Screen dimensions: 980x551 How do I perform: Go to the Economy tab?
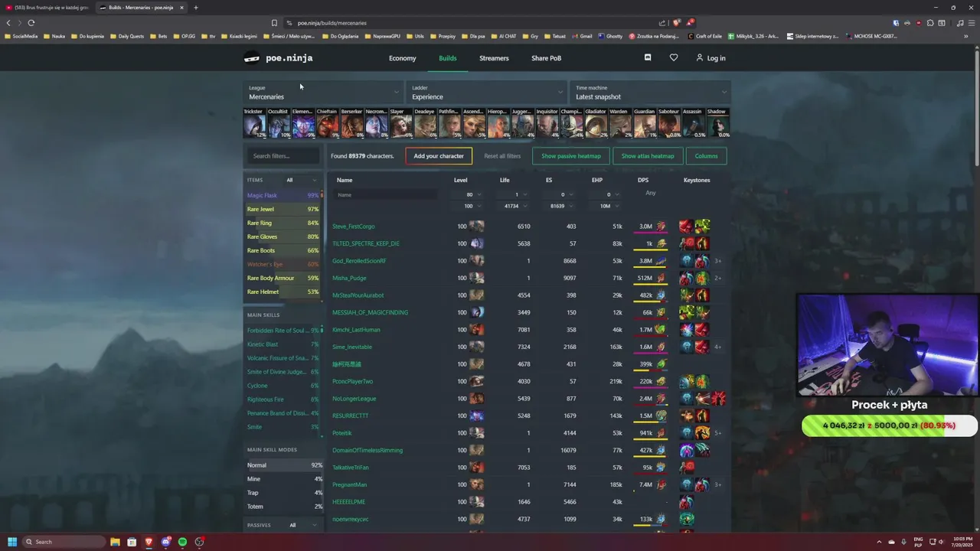coord(402,58)
